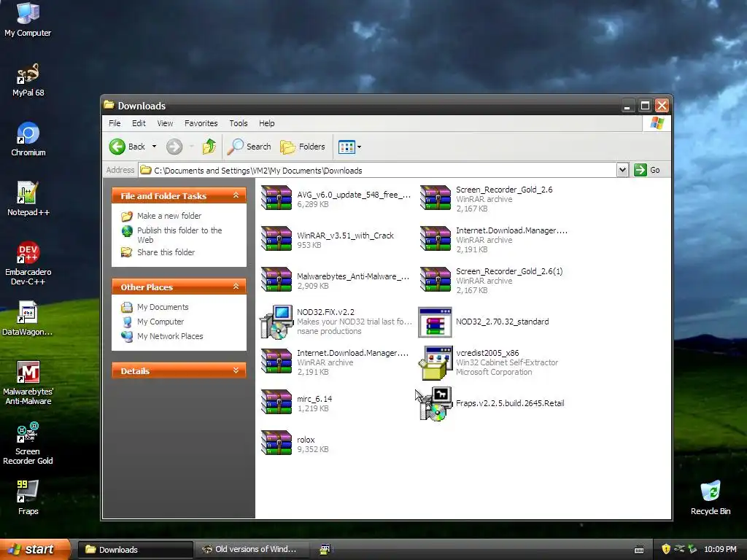Select AVG_v6.0_update_548_free archive icon
Viewport: 747px width, 560px height.
click(276, 198)
